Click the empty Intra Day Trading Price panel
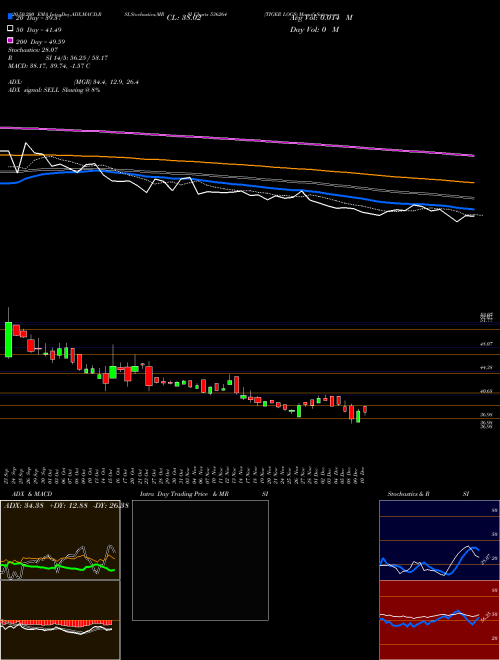The height and width of the screenshot is (660, 500). (x=200, y=560)
